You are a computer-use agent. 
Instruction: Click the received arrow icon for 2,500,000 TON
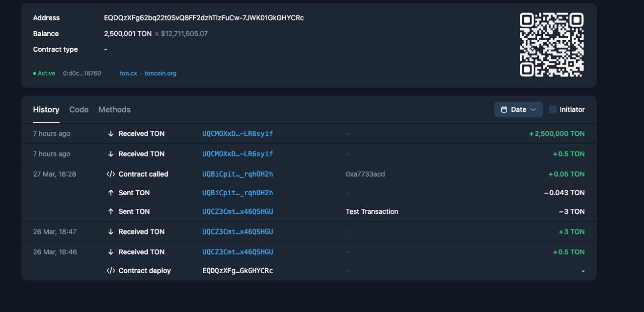(x=111, y=134)
